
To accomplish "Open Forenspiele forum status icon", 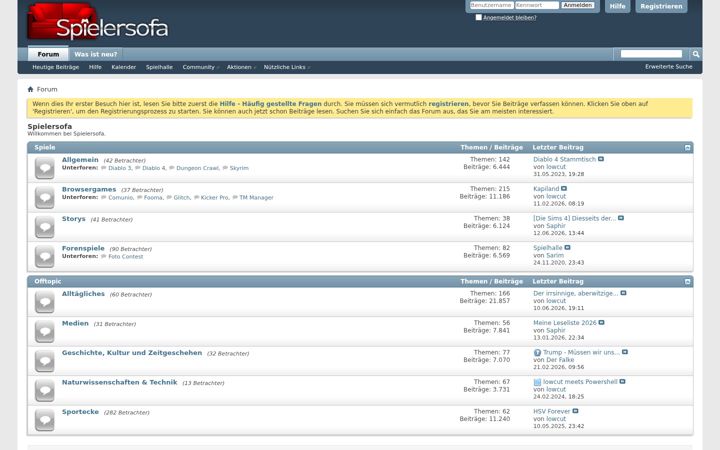I will pos(45,256).
